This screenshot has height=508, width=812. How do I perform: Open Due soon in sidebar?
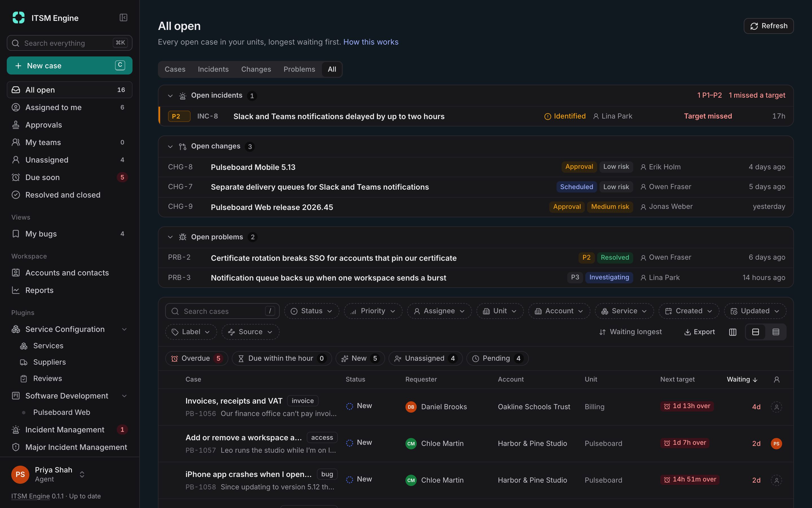pos(69,178)
